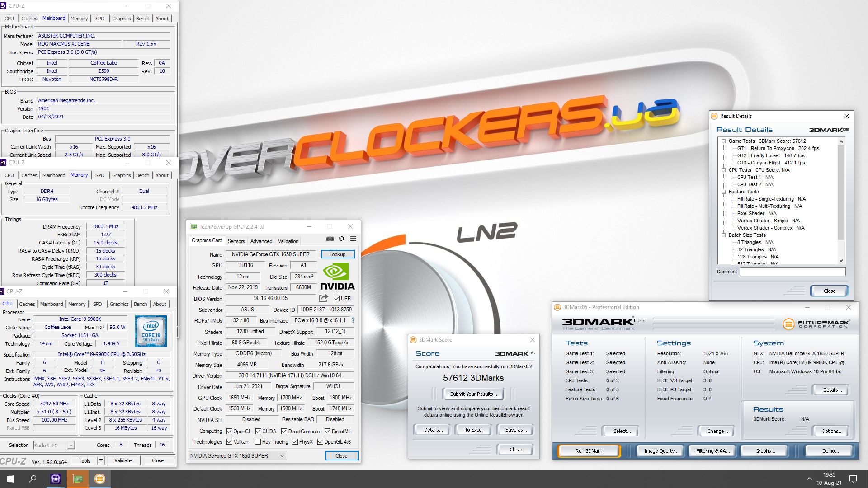Click the NVIDIA logo in GPU-Z

coord(337,277)
